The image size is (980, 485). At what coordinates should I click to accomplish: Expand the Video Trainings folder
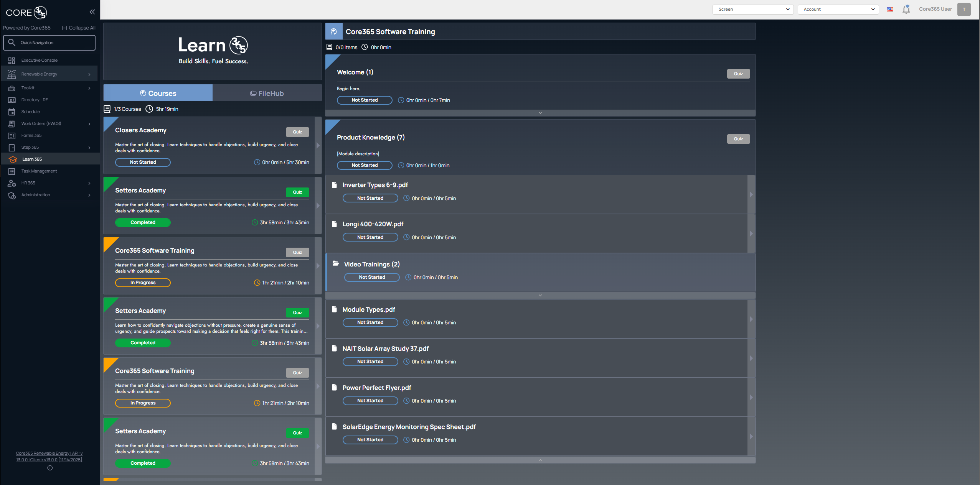coord(371,264)
